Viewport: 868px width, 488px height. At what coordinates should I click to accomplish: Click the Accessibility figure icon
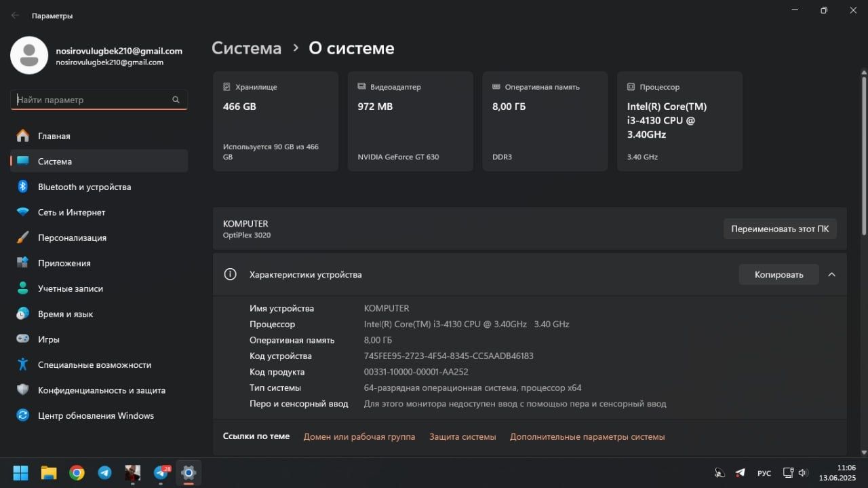(23, 364)
